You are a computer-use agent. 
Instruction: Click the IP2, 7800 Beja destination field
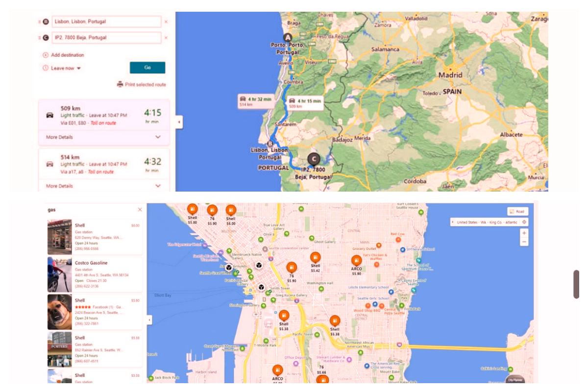coord(106,38)
